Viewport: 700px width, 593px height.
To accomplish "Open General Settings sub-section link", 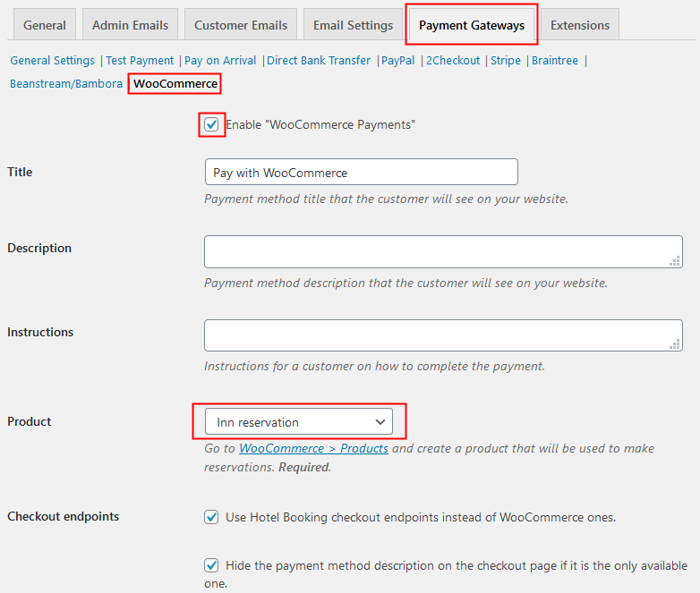I will [x=52, y=61].
